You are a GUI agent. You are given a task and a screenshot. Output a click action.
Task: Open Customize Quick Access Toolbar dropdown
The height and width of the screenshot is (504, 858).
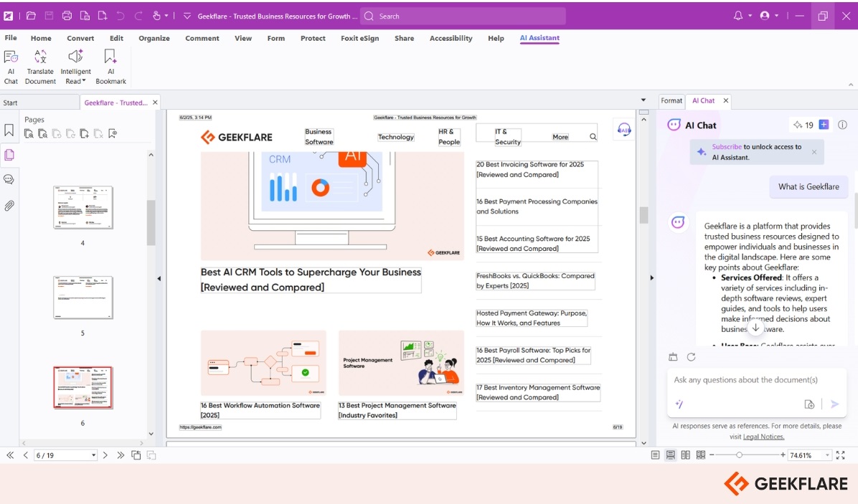[187, 16]
